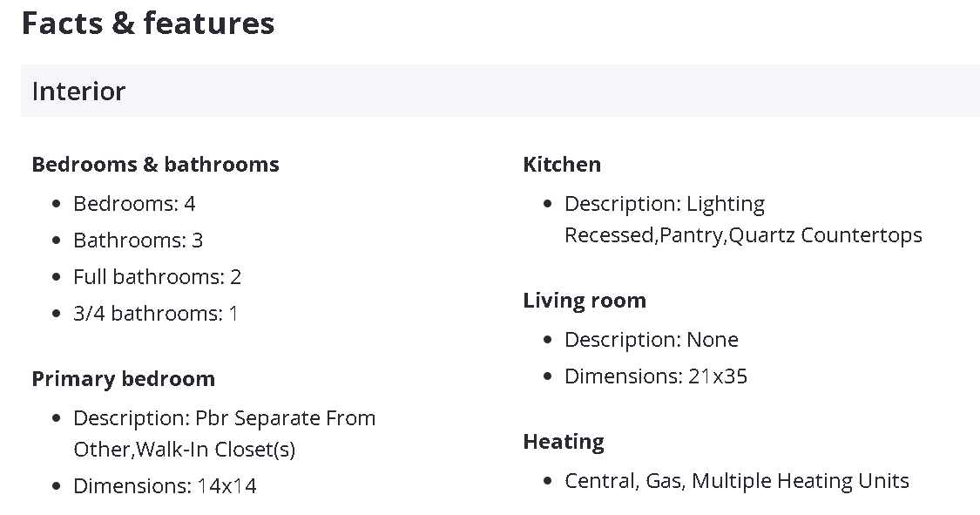Click the "Bathrooms: 3" list entry
The height and width of the screenshot is (515, 980).
coord(138,241)
